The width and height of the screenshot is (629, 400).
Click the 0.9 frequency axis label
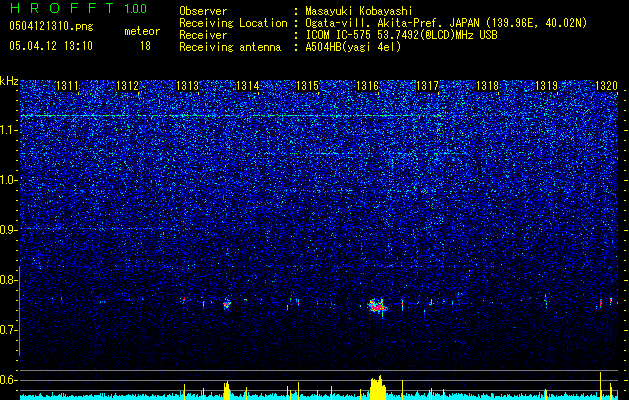point(9,230)
